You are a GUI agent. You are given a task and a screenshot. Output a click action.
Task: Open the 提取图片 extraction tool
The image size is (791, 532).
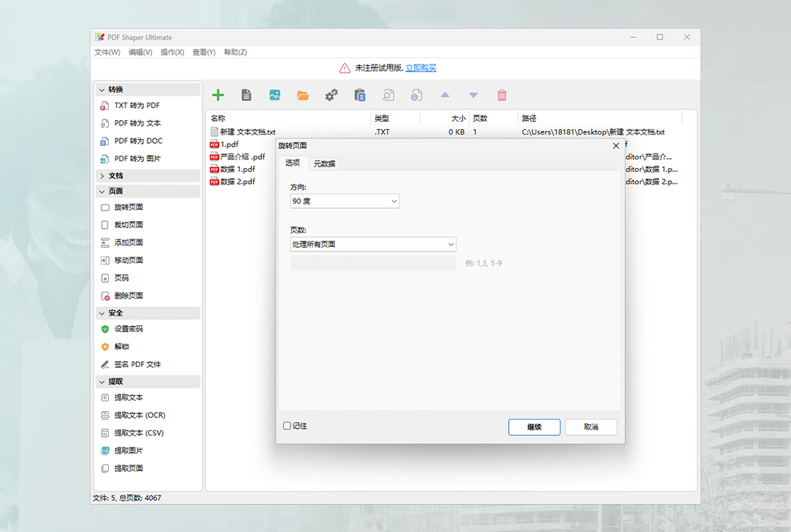coord(131,450)
